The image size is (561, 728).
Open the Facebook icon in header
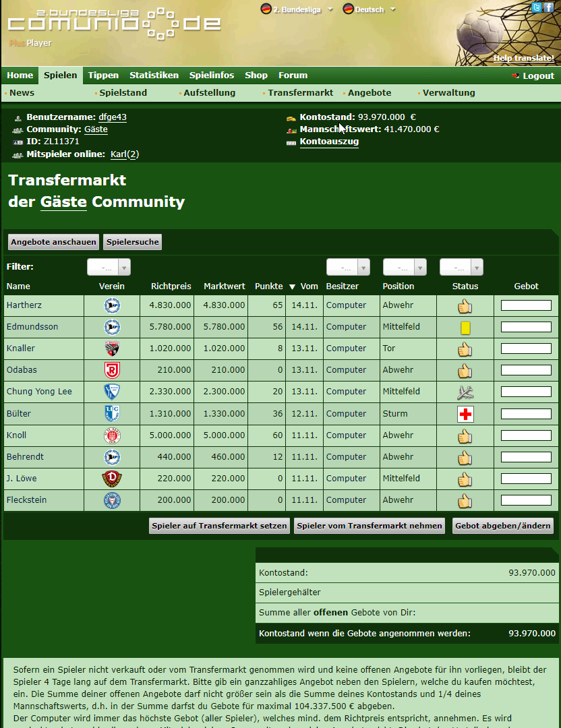(548, 7)
